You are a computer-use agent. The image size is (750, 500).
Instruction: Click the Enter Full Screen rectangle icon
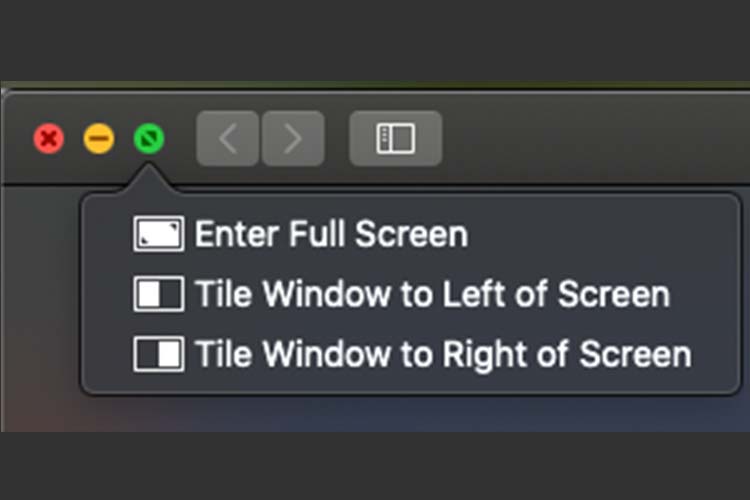click(159, 233)
